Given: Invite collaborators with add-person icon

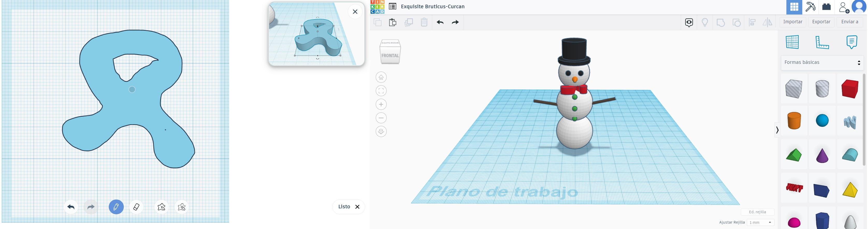Looking at the screenshot, I should coord(844,7).
